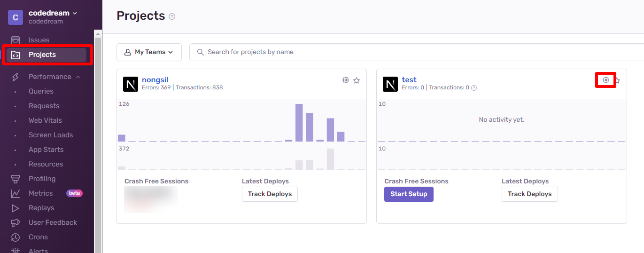This screenshot has height=253, width=644.
Task: Open Profiling from sidebar
Action: 42,179
